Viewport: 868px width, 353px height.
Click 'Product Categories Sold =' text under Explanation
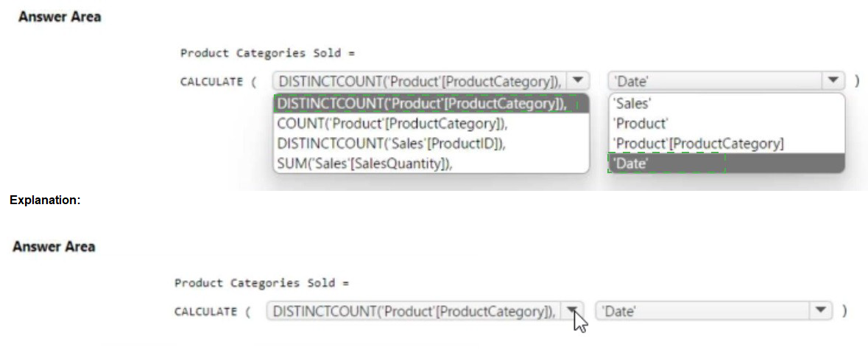261,283
